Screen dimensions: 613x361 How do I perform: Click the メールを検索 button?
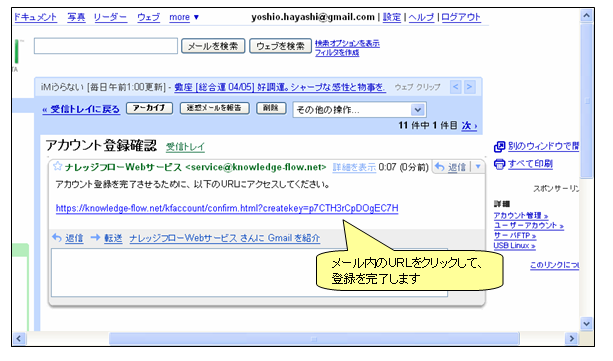coord(213,46)
